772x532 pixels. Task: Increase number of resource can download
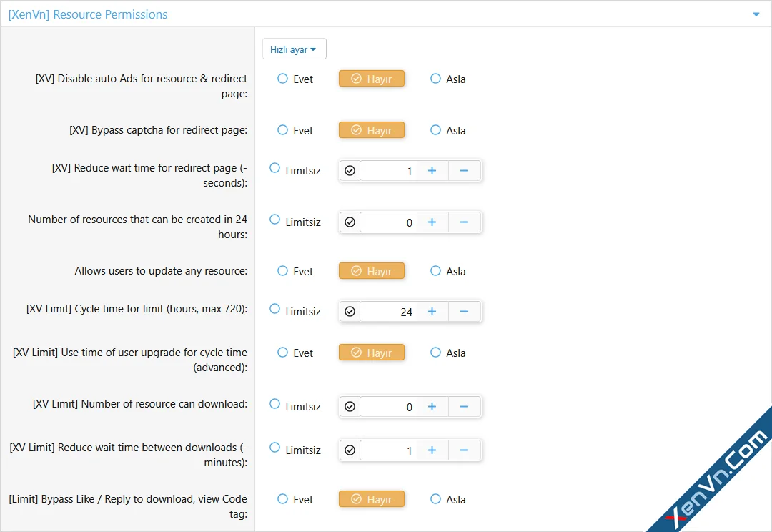click(x=432, y=407)
